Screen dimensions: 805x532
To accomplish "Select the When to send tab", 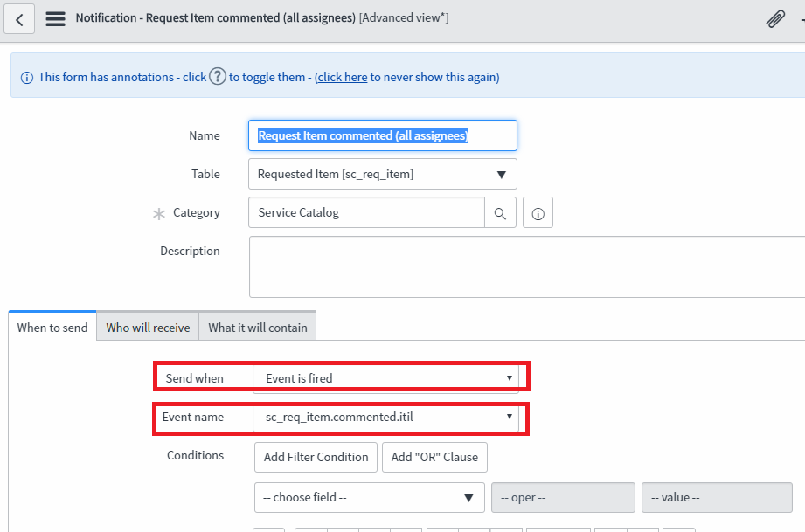I will [52, 328].
